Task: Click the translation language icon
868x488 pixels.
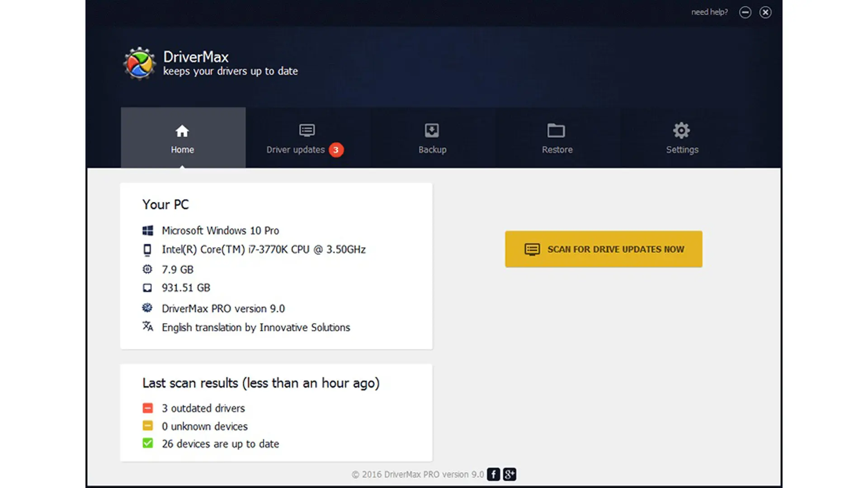Action: [x=147, y=326]
